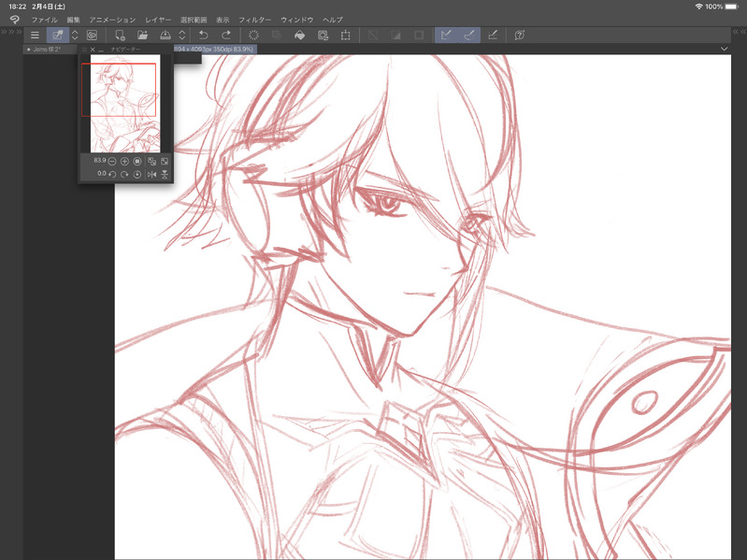Click the dashed rectangle transform icon
747x560 pixels.
pyautogui.click(x=345, y=35)
